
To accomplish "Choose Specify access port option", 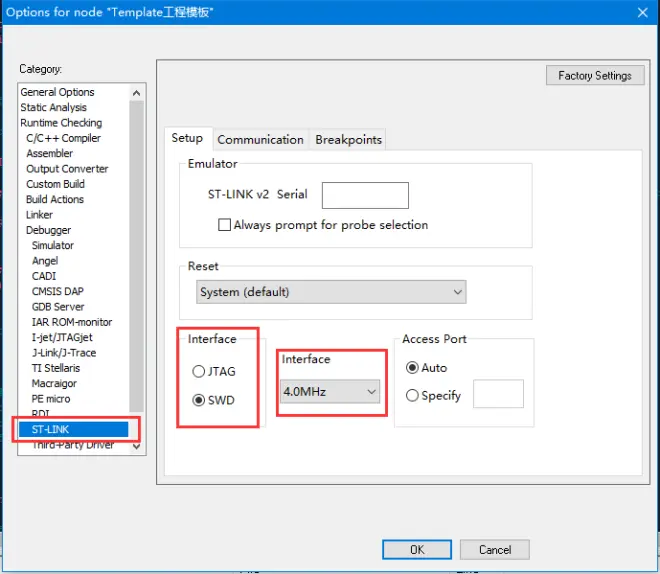I will tap(412, 396).
